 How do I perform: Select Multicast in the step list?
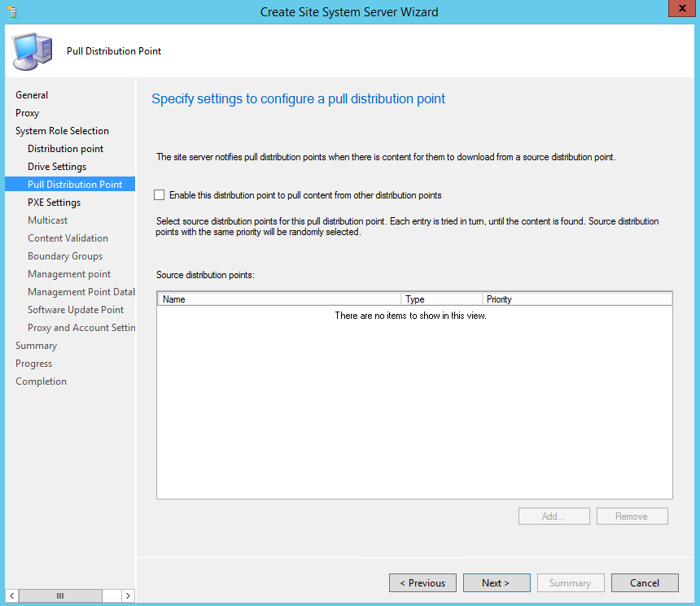point(48,220)
